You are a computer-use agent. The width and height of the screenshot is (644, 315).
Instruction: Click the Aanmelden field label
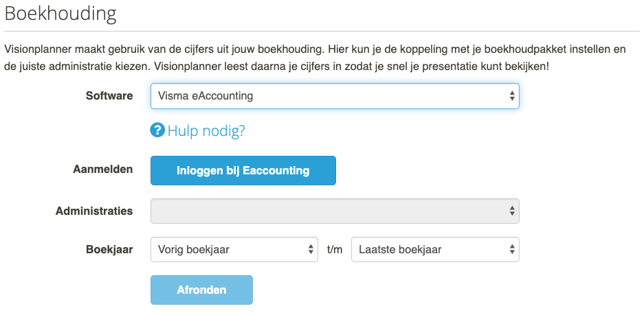click(103, 170)
